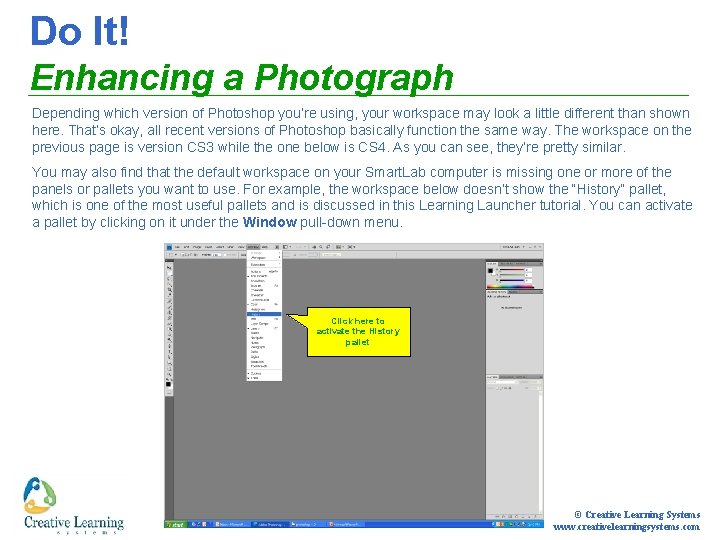
Task: Toggle Tools checked item in Window menu
Action: tap(264, 378)
